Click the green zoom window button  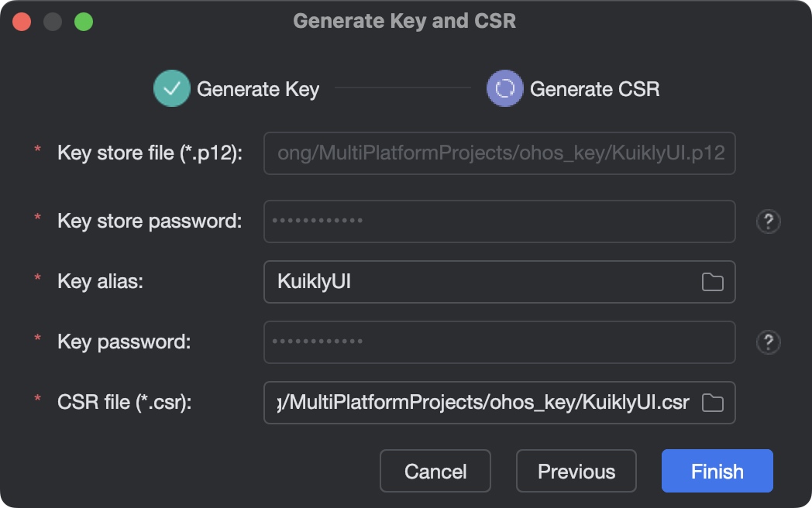pyautogui.click(x=84, y=22)
